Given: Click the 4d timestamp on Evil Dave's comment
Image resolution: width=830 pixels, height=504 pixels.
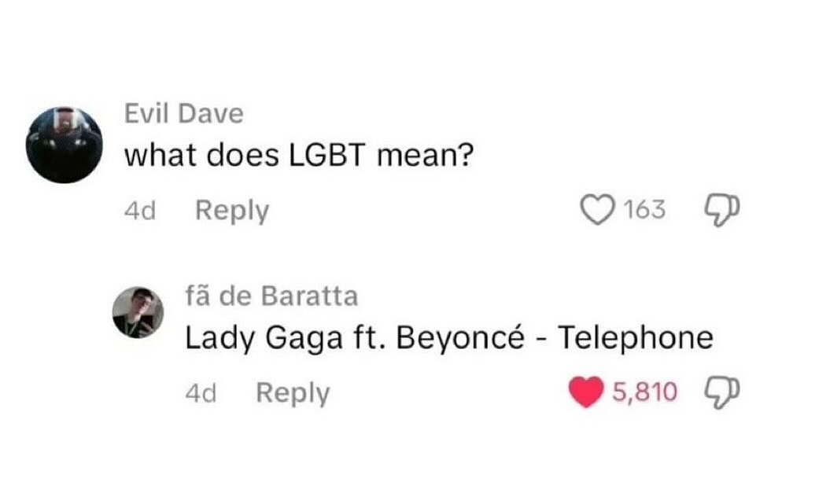Looking at the screenshot, I should 140,211.
